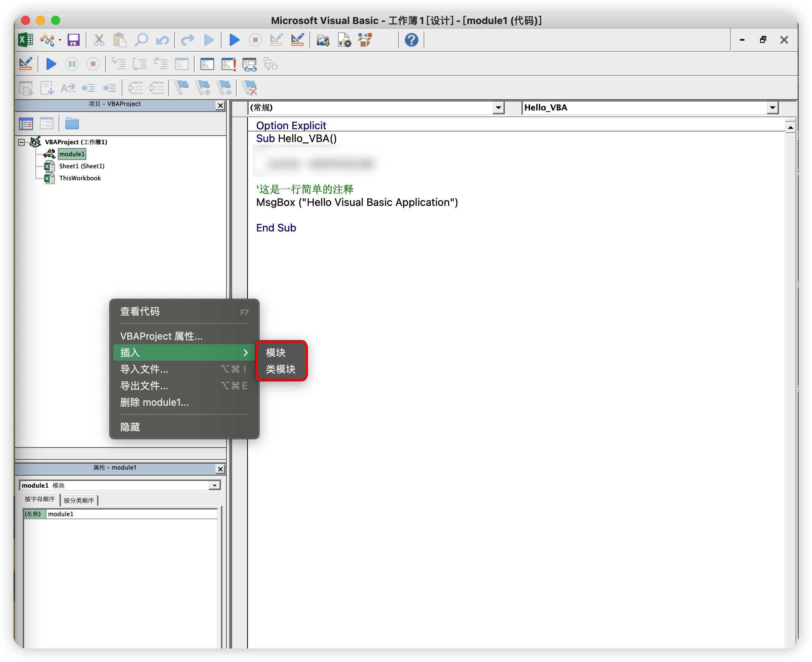The width and height of the screenshot is (812, 662).
Task: Choose 删除 module1... from the context menu
Action: pos(184,402)
